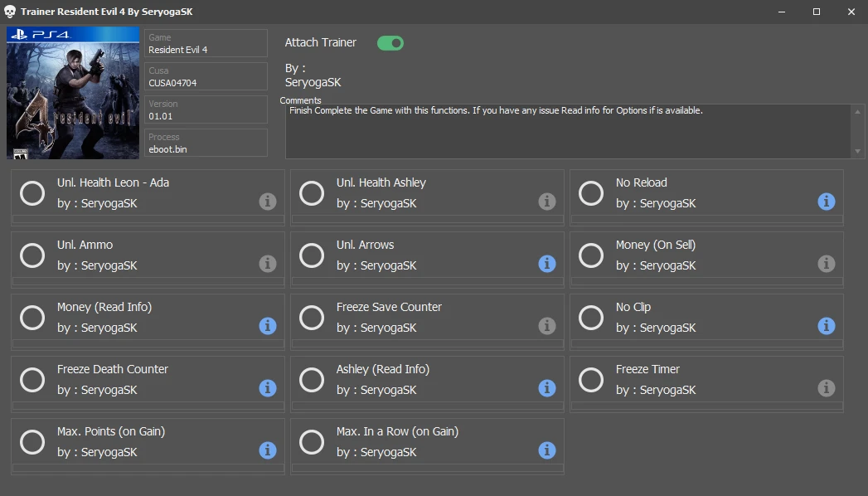Click the Resident Evil 4 cover thumbnail
Screen dimensions: 868x496
(73, 93)
